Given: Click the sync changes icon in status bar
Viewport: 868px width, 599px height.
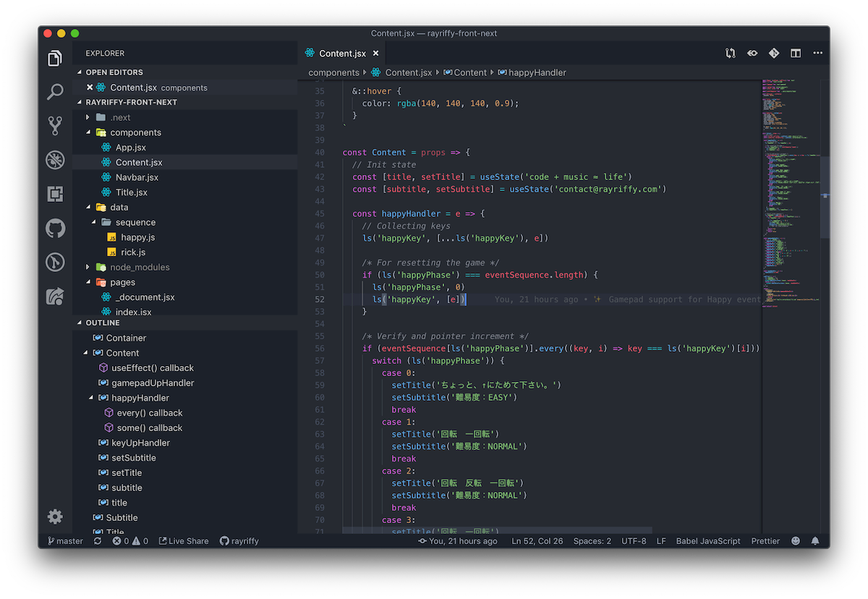Looking at the screenshot, I should [98, 541].
